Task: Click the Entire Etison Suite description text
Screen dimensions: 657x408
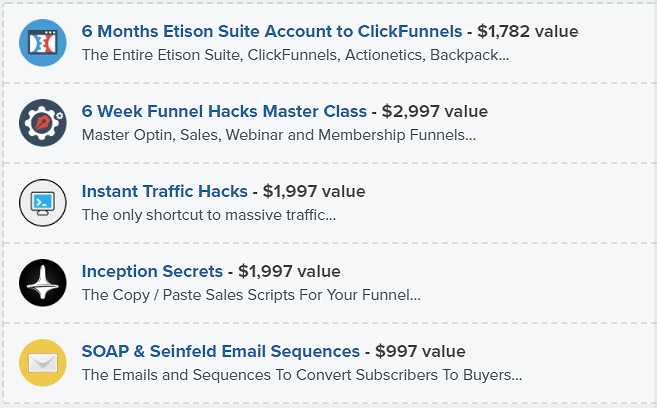Action: pos(295,55)
